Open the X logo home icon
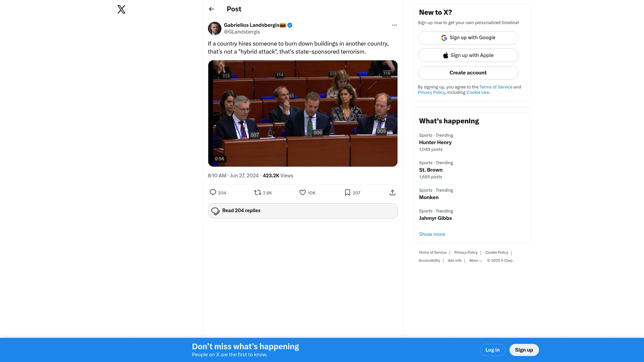The height and width of the screenshot is (362, 644). 121,9
